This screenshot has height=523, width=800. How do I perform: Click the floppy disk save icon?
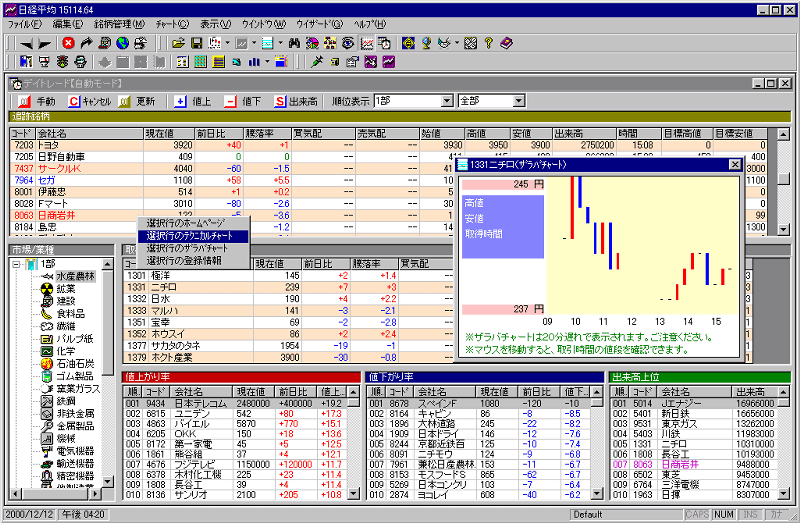tap(196, 43)
